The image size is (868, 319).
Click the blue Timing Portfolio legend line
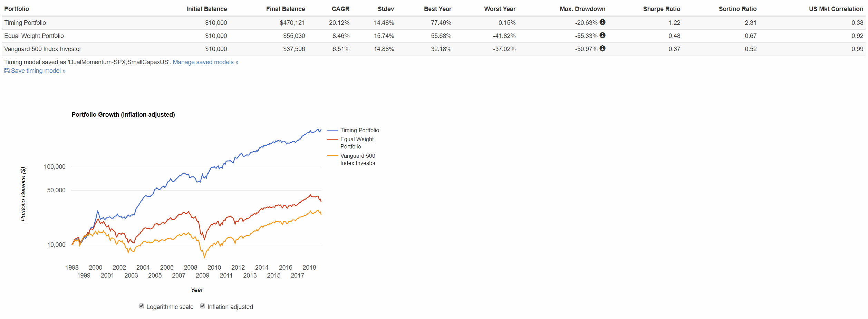332,130
